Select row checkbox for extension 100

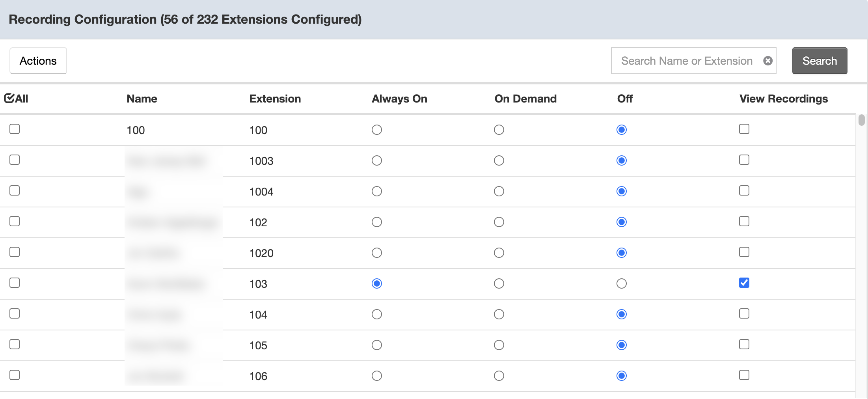tap(15, 129)
